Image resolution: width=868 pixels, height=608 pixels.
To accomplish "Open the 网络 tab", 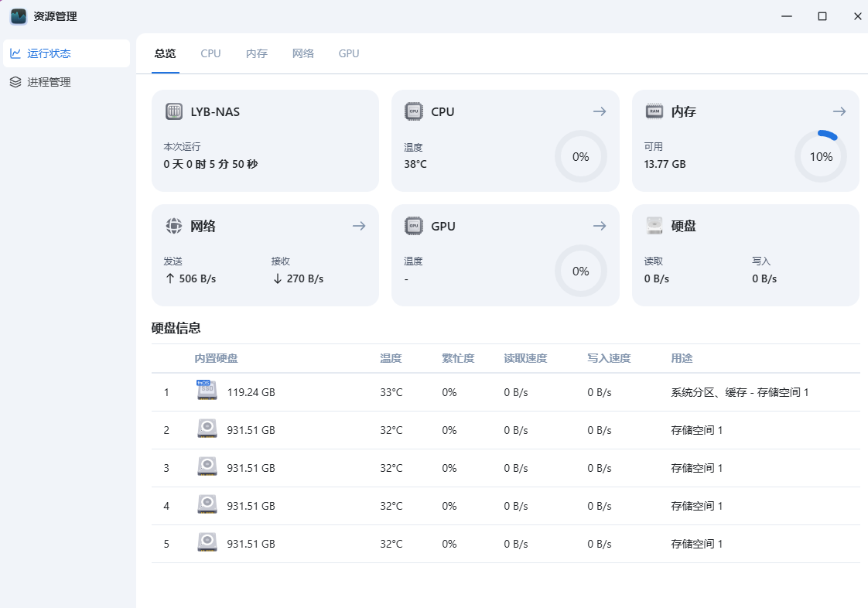I will 303,53.
